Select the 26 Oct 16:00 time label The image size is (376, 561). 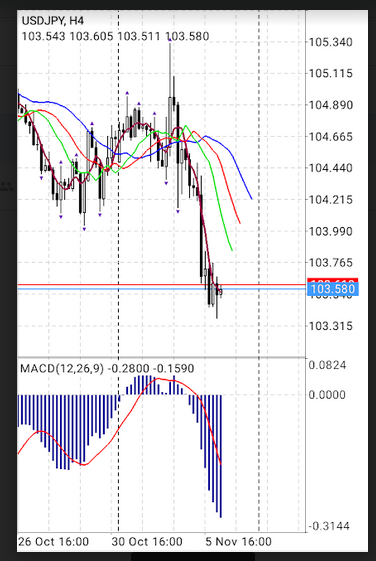click(x=53, y=541)
